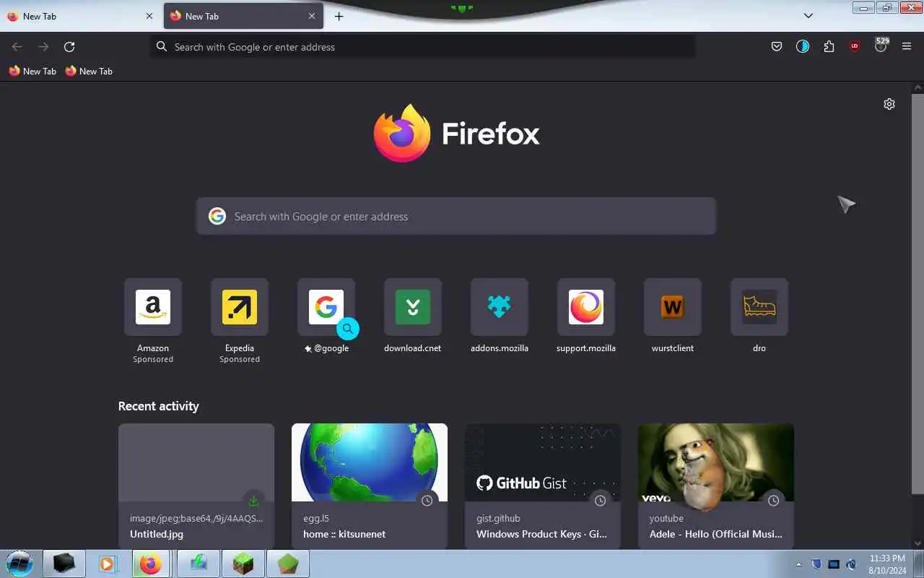The height and width of the screenshot is (578, 924).
Task: Open second New Tab bookmark in toolbar
Action: [89, 71]
